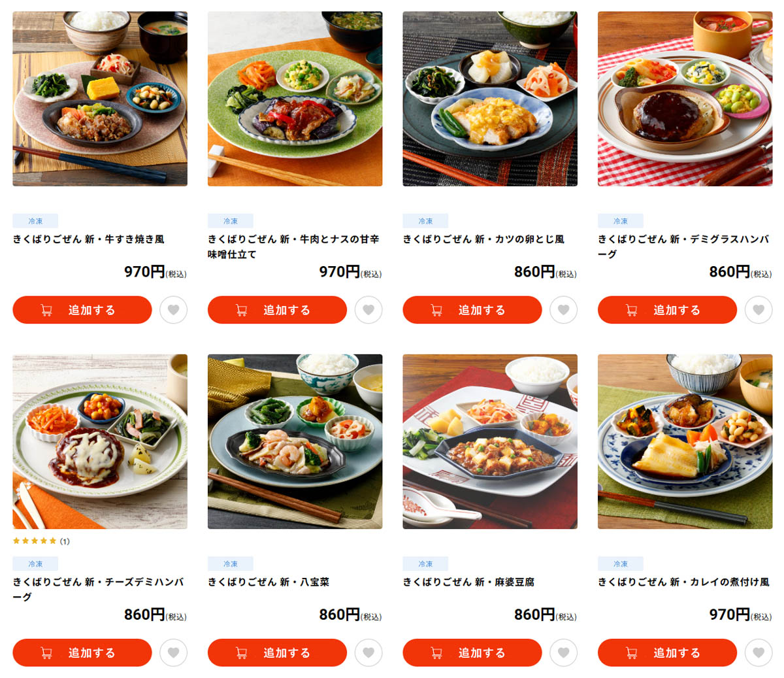Image resolution: width=784 pixels, height=678 pixels.
Task: Open the チーズデミハンバーグ product photo
Action: [100, 441]
